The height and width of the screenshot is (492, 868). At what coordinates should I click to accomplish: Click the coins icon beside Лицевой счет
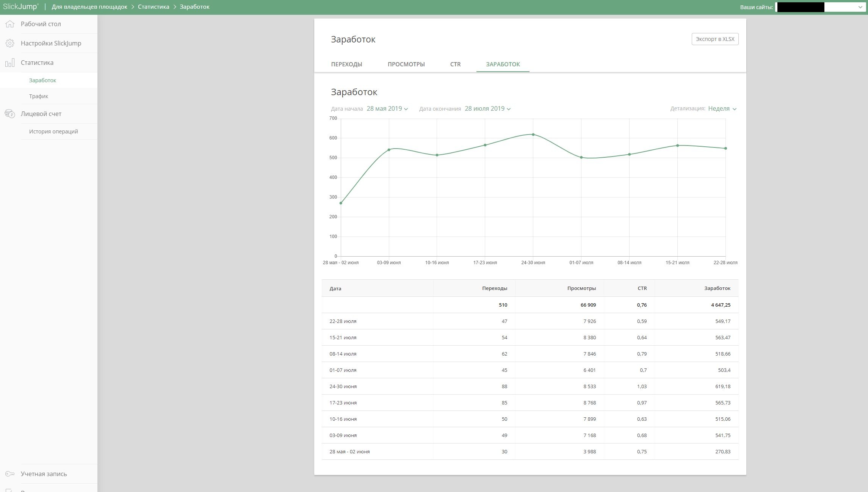[x=10, y=114]
